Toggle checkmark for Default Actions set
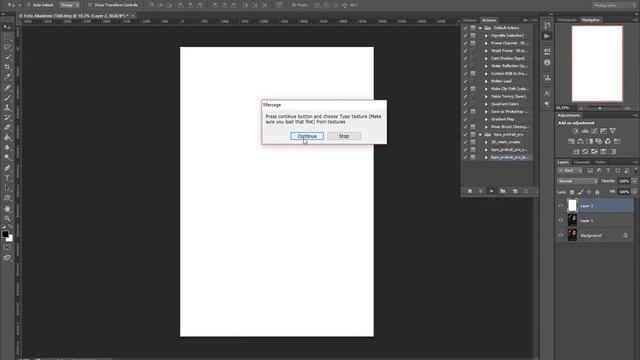 [465, 28]
